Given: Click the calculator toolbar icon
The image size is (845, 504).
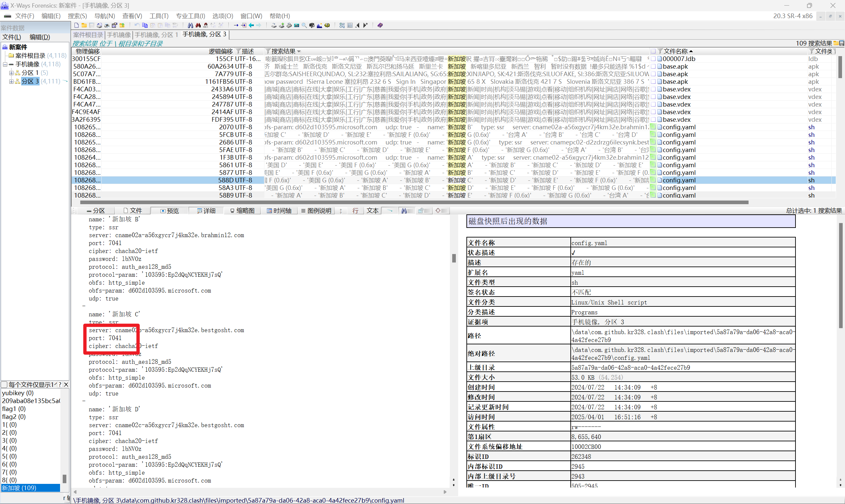Looking at the screenshot, I should 297,25.
